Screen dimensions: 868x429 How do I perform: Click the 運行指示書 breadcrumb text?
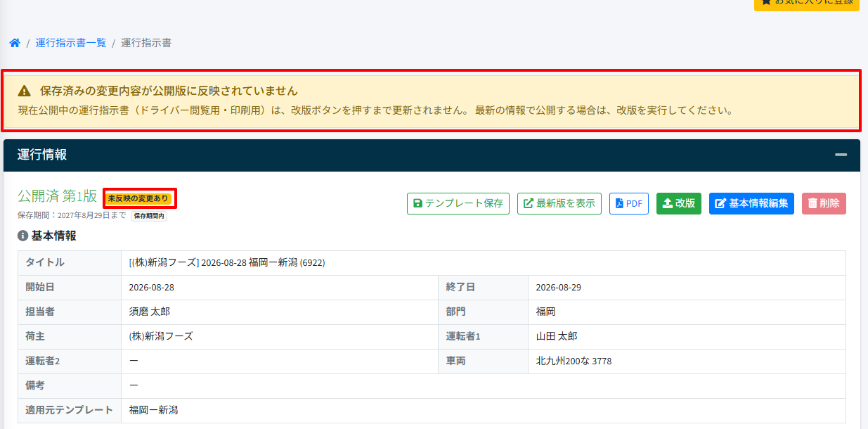pos(146,43)
